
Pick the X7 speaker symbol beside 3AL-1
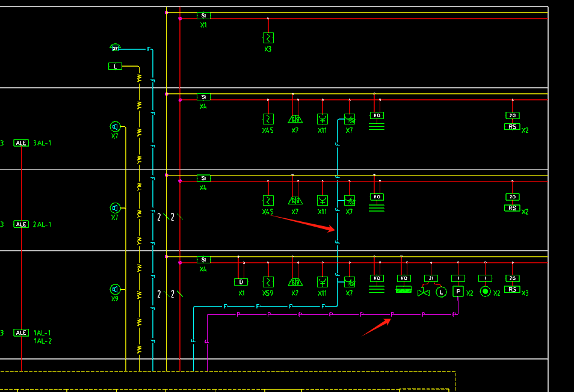coord(115,126)
